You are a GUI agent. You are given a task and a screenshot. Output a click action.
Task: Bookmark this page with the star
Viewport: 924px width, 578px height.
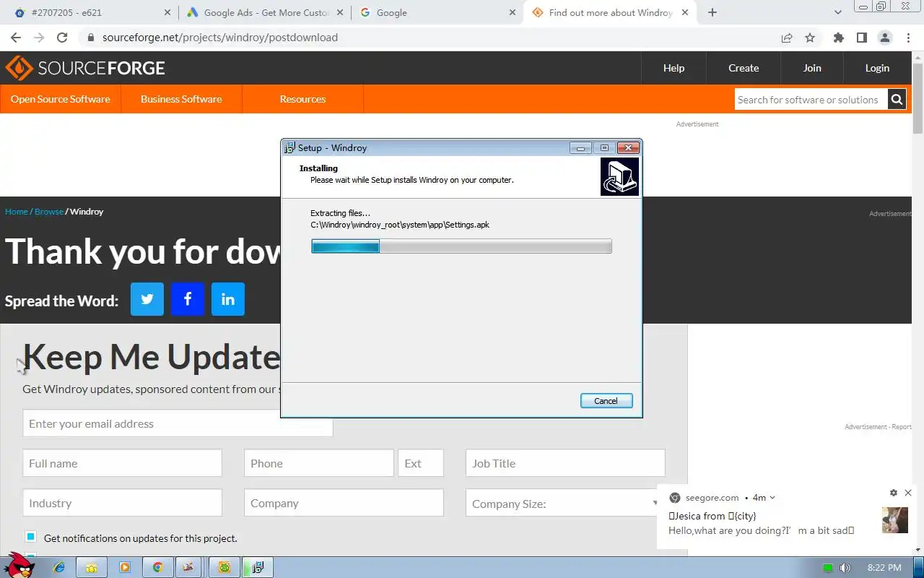tap(810, 38)
